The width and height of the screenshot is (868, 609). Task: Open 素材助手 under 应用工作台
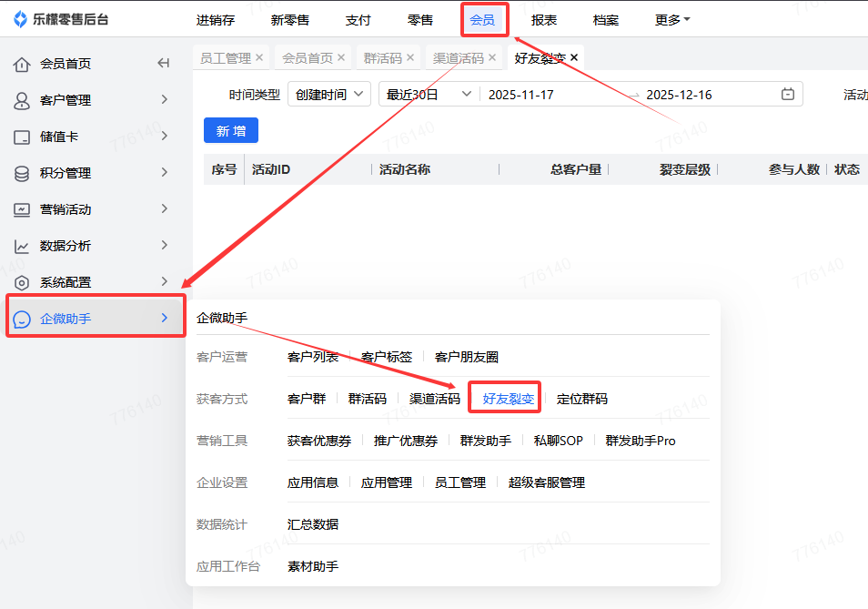pyautogui.click(x=313, y=567)
